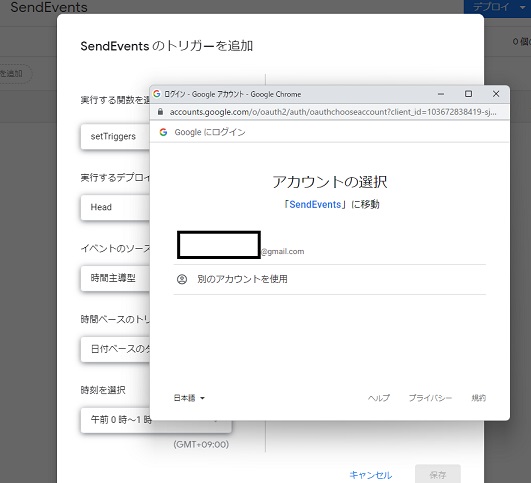Viewport: 531px width, 483px height.
Task: Choose 別のアカウントを使用 option
Action: 330,279
